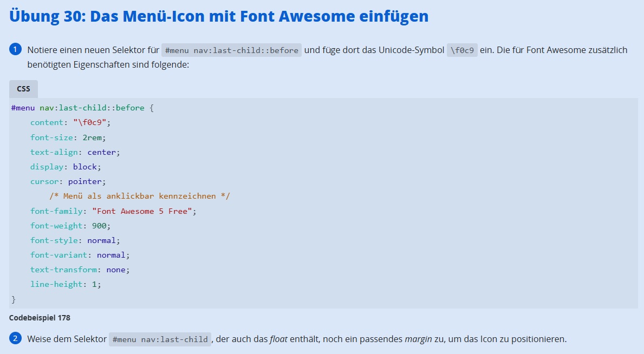Click the content "\f0c9" string value in code
This screenshot has width=644, height=354.
[x=92, y=122]
